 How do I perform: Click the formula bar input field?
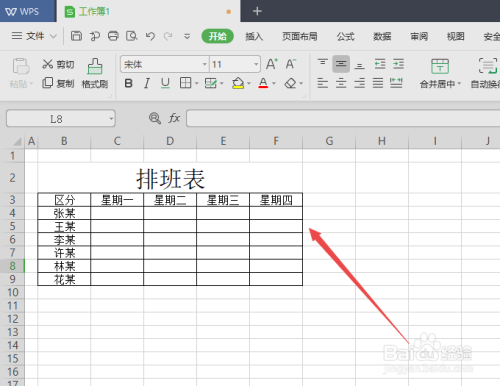pos(343,118)
